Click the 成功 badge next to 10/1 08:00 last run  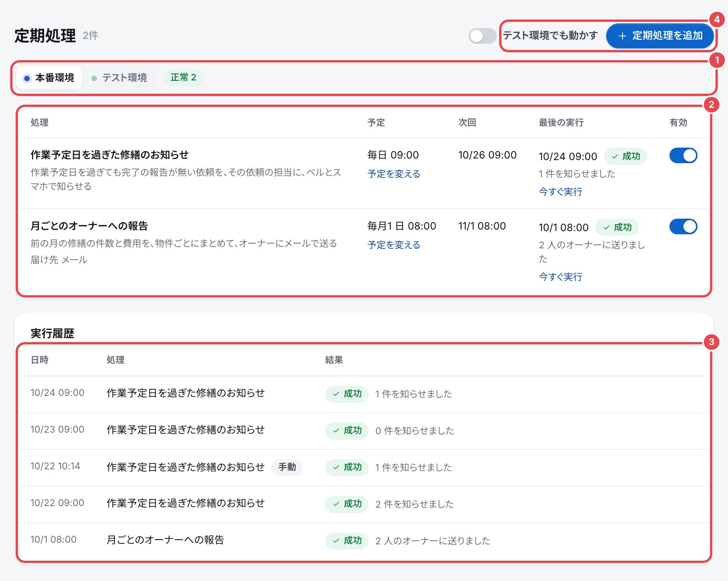tap(617, 227)
